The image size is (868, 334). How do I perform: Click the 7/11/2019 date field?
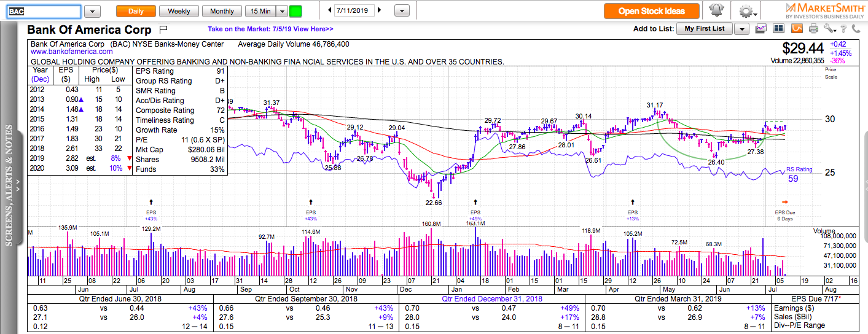pyautogui.click(x=354, y=10)
